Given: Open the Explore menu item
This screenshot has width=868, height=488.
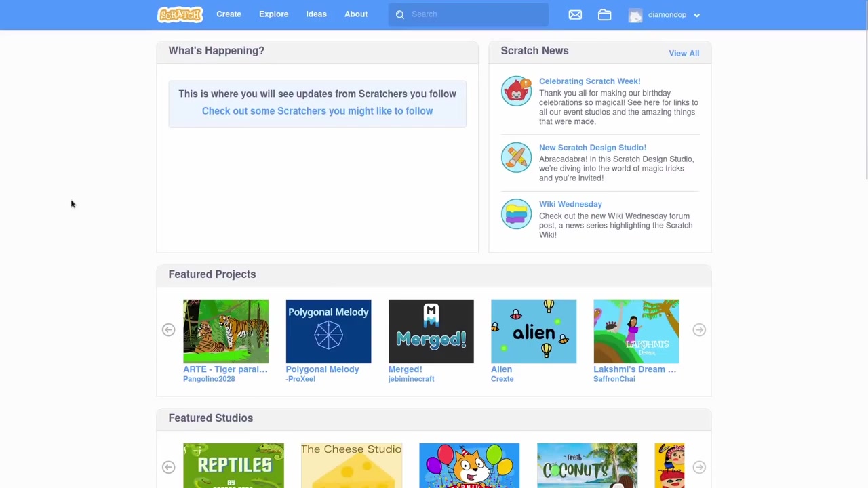Looking at the screenshot, I should click(273, 14).
